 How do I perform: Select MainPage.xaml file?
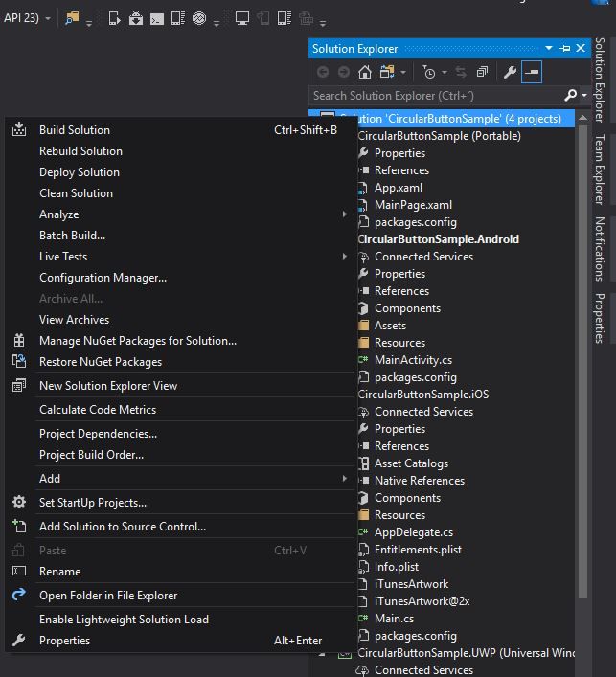click(x=413, y=205)
